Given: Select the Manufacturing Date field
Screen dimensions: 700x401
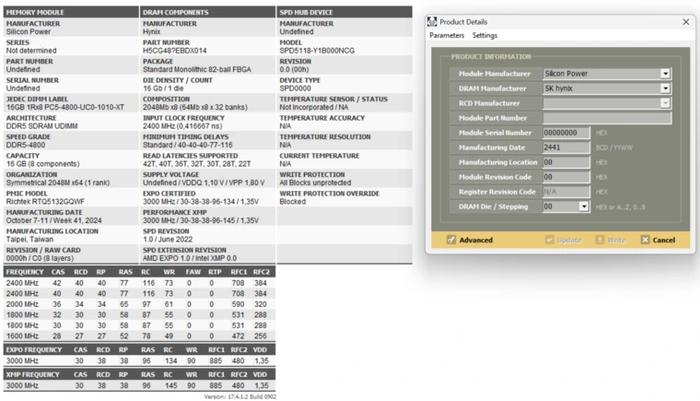Looking at the screenshot, I should click(566, 147).
